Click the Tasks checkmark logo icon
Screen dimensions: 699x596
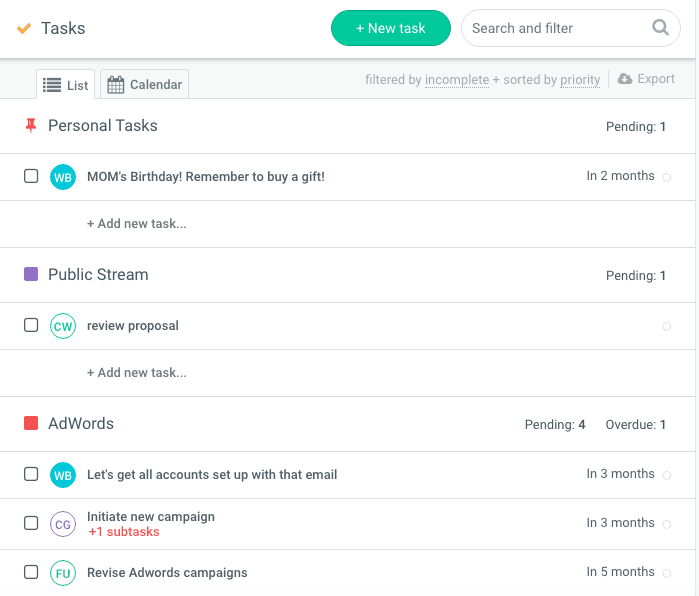coord(24,28)
